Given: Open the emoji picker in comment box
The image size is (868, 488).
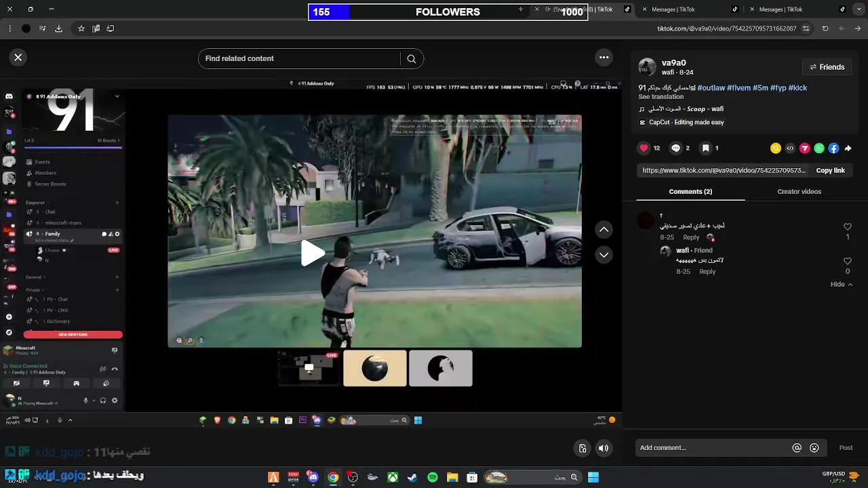Looking at the screenshot, I should point(814,448).
